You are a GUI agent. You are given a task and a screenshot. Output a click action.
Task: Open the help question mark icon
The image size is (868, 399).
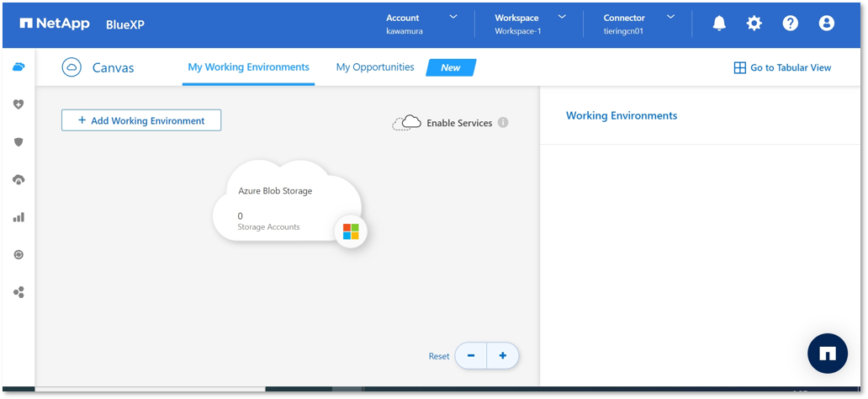(x=790, y=24)
